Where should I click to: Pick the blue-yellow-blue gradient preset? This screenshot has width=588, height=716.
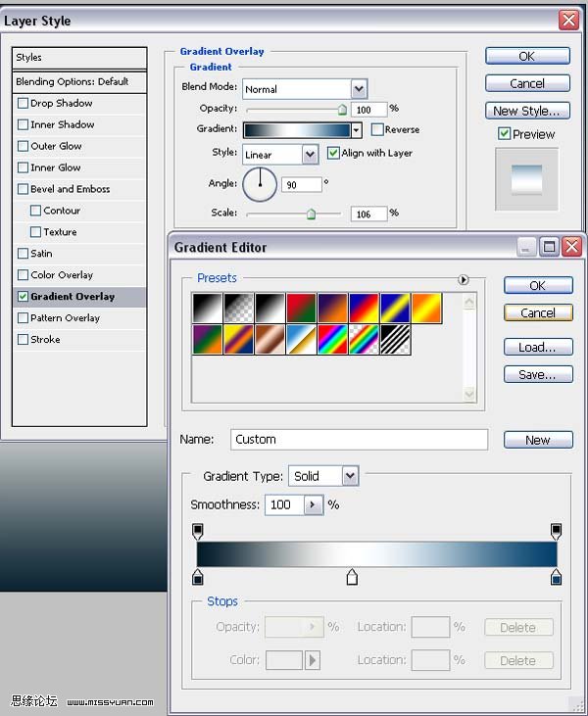point(395,309)
